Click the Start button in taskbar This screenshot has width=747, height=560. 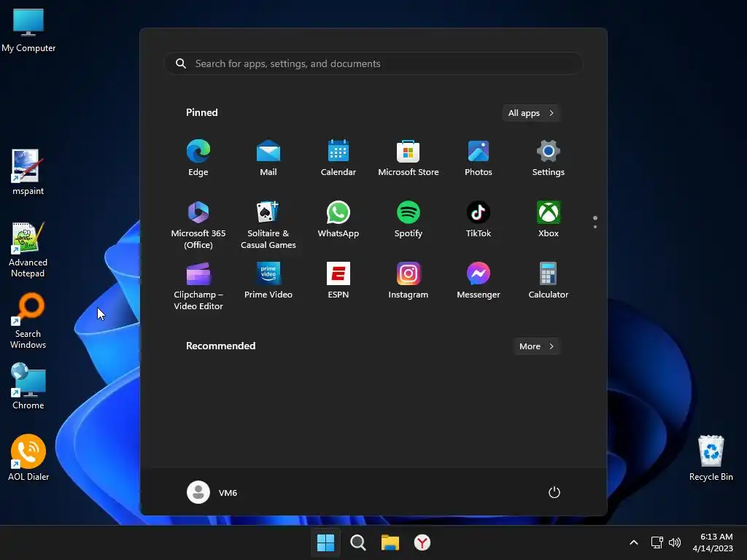pyautogui.click(x=326, y=542)
